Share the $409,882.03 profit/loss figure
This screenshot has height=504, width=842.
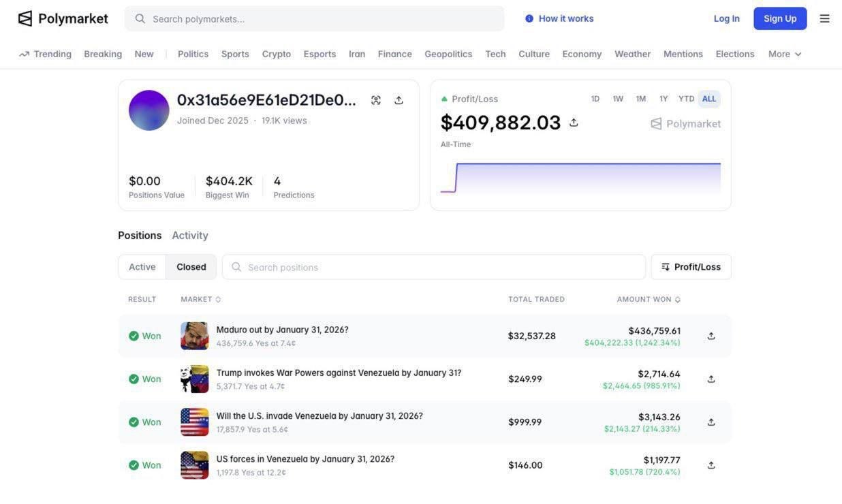574,123
